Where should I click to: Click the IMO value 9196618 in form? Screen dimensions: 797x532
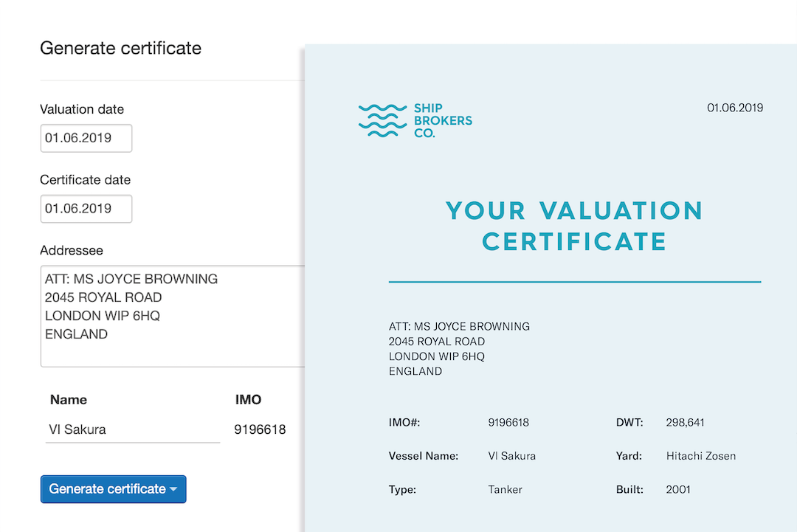coord(260,430)
